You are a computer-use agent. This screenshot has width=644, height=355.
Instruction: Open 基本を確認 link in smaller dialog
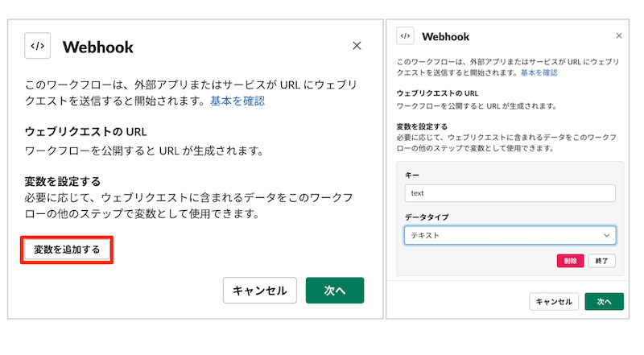(539, 72)
